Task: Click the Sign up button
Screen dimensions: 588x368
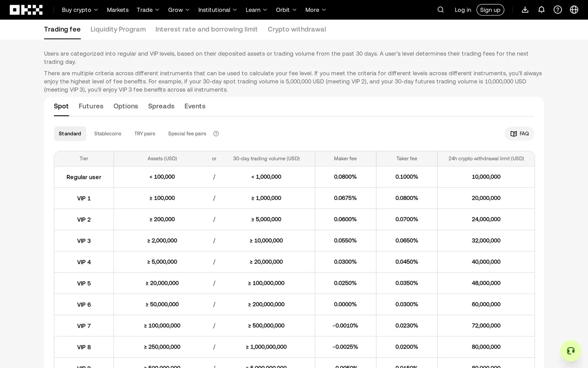Action: (x=490, y=10)
